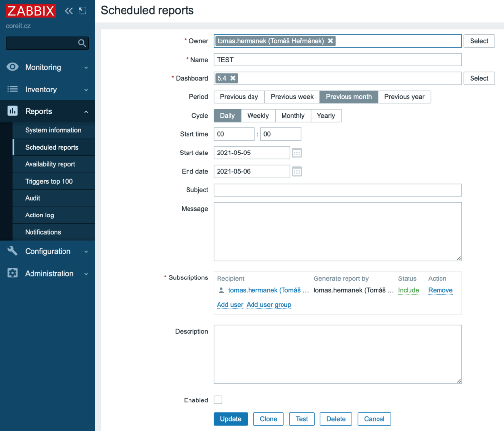Click 'Generate report by' tomas.hermanek text

(x=353, y=290)
